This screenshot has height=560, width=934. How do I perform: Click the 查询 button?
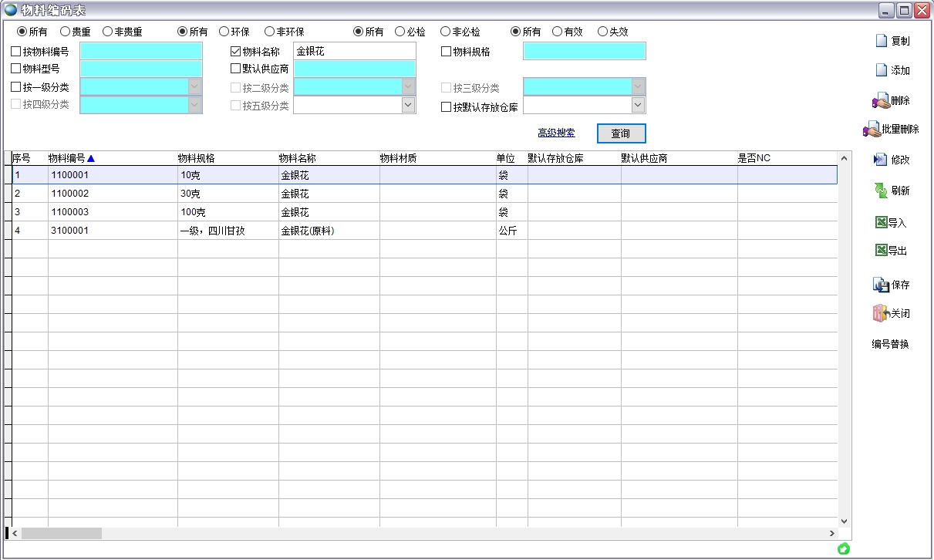pos(620,133)
